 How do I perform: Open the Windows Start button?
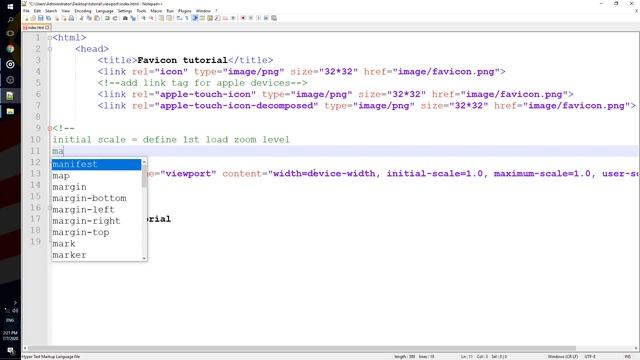tap(10, 7)
